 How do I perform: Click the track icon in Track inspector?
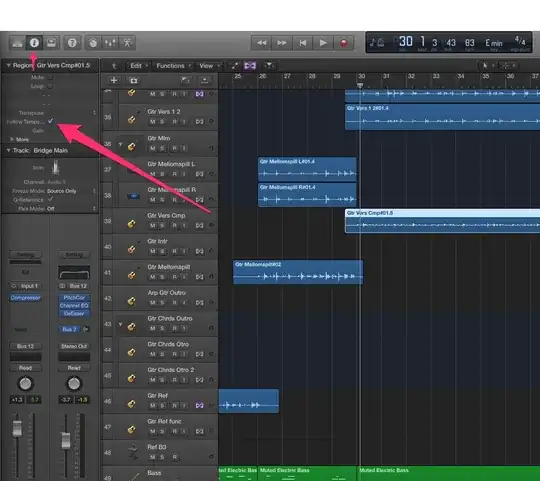click(x=55, y=168)
